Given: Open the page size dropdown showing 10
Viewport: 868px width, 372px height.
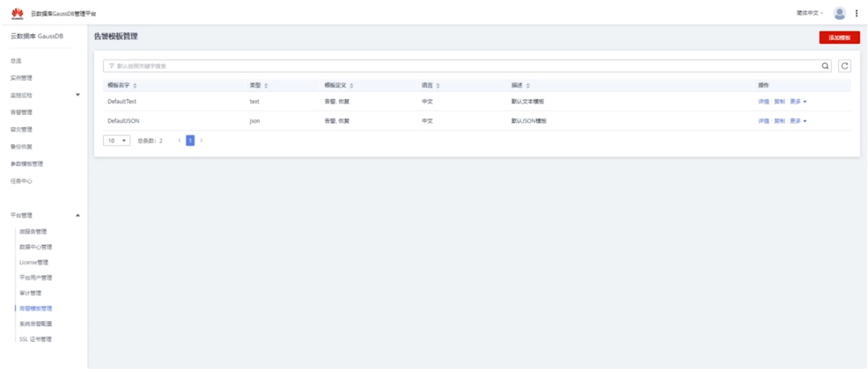Looking at the screenshot, I should coord(117,141).
